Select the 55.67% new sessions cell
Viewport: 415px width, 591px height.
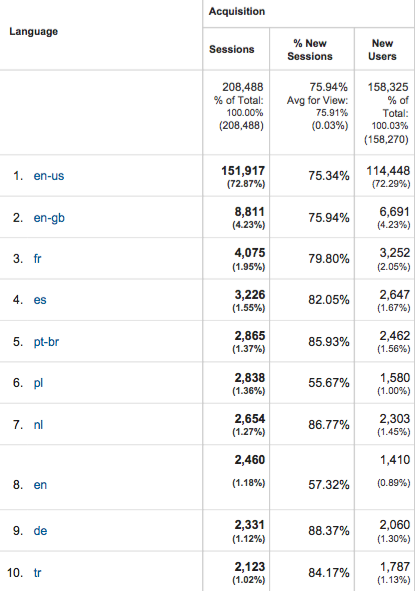coord(329,383)
